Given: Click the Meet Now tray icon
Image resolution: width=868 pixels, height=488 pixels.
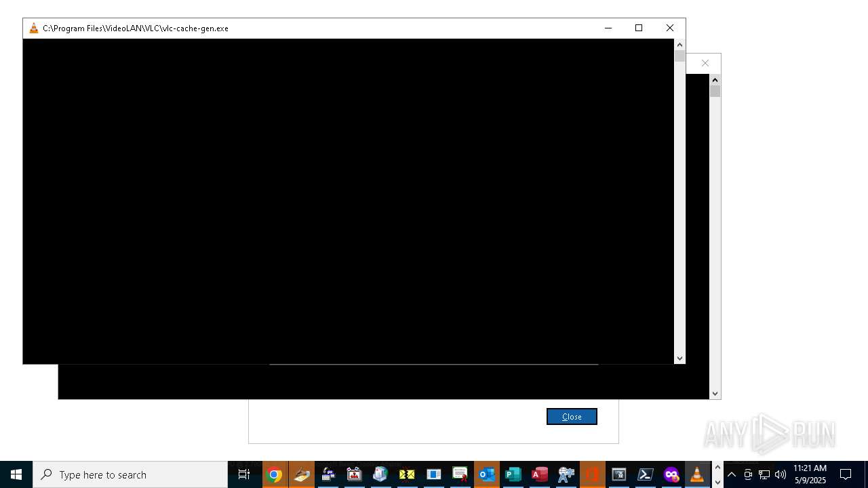Looking at the screenshot, I should 748,474.
